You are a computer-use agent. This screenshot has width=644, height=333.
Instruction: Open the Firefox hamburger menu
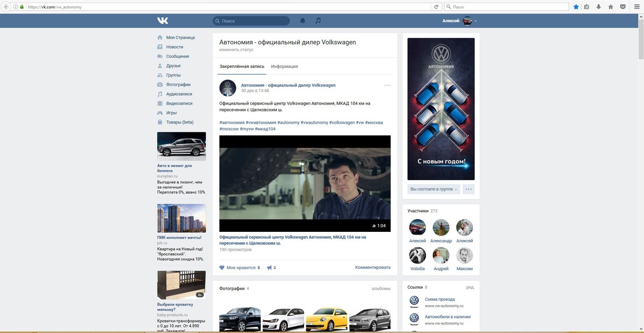pos(637,7)
